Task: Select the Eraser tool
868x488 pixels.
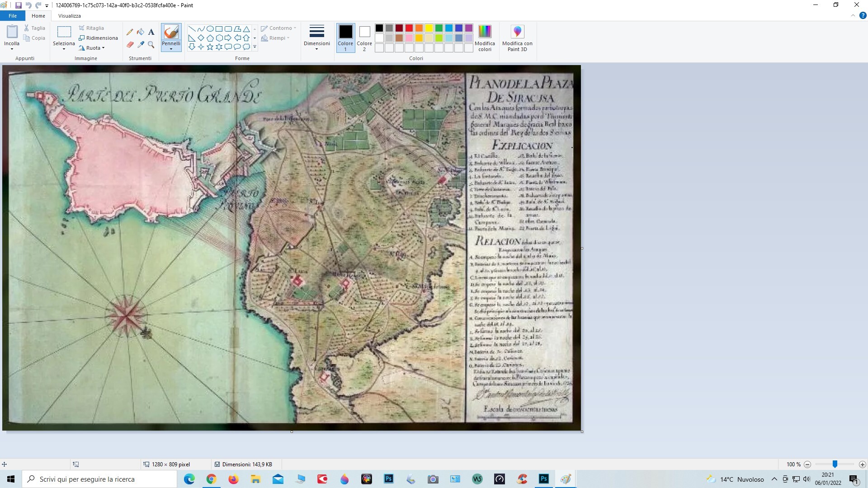Action: (130, 44)
